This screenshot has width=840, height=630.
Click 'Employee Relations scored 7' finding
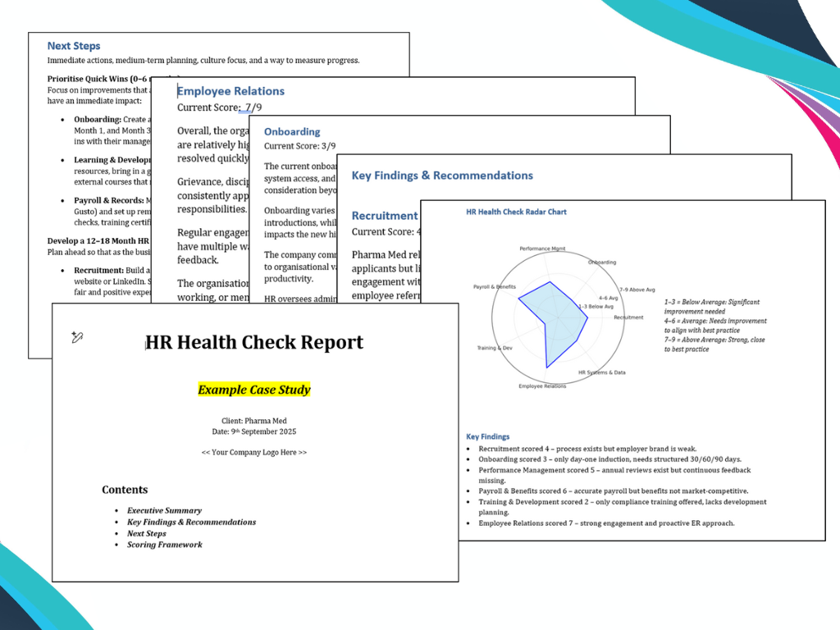click(606, 523)
